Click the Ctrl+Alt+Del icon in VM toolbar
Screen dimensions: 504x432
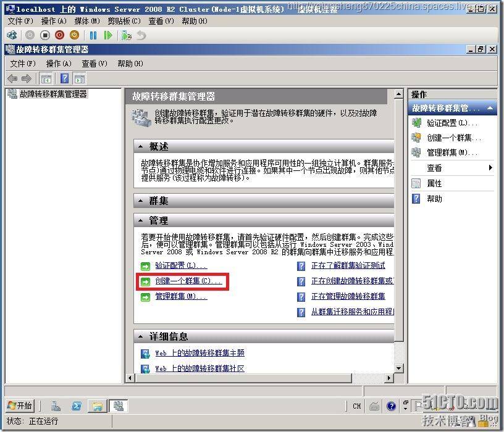12,35
